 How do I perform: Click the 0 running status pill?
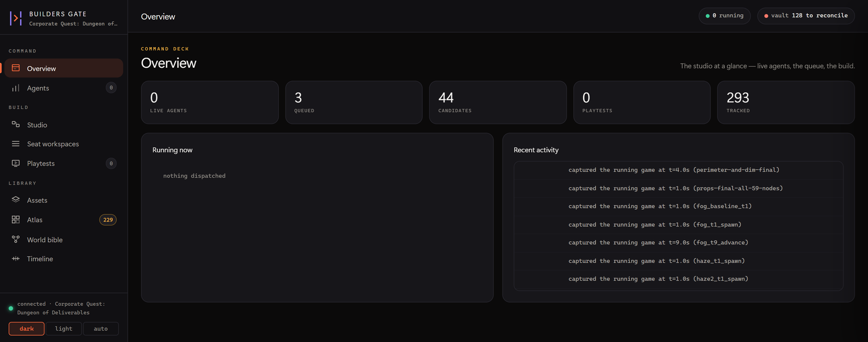pyautogui.click(x=724, y=16)
